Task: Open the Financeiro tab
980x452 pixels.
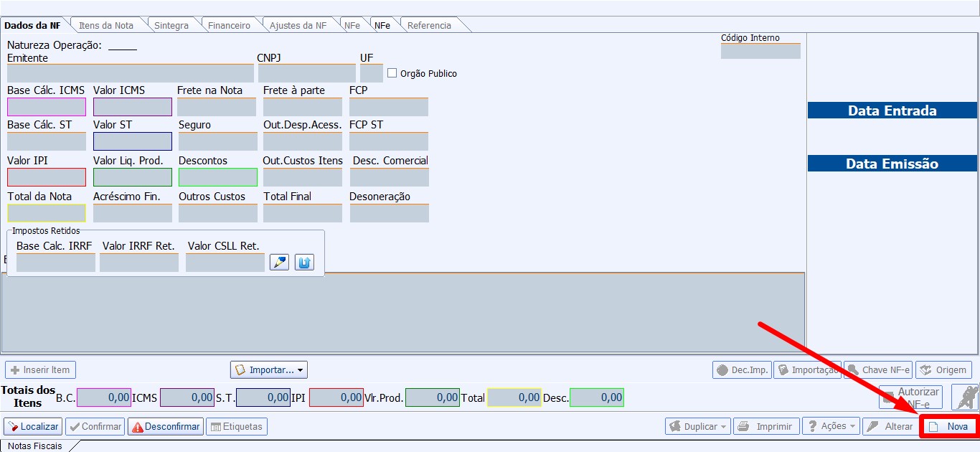Action: [x=229, y=25]
